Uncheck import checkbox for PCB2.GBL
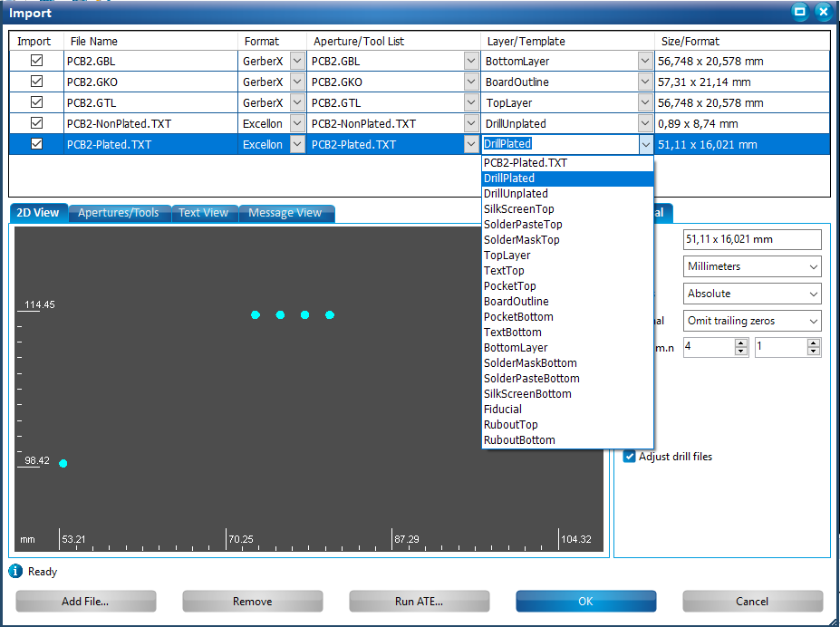Viewport: 840px width, 627px height. [37, 61]
